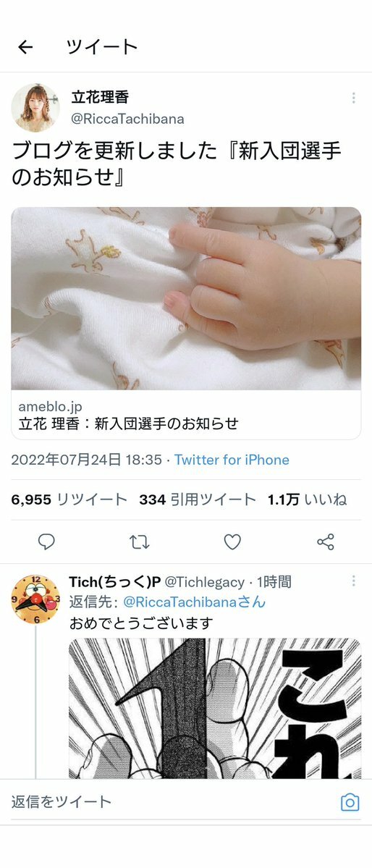Open the @RiccaTachibanaさん mention in the reply
The image size is (372, 868).
click(x=194, y=602)
